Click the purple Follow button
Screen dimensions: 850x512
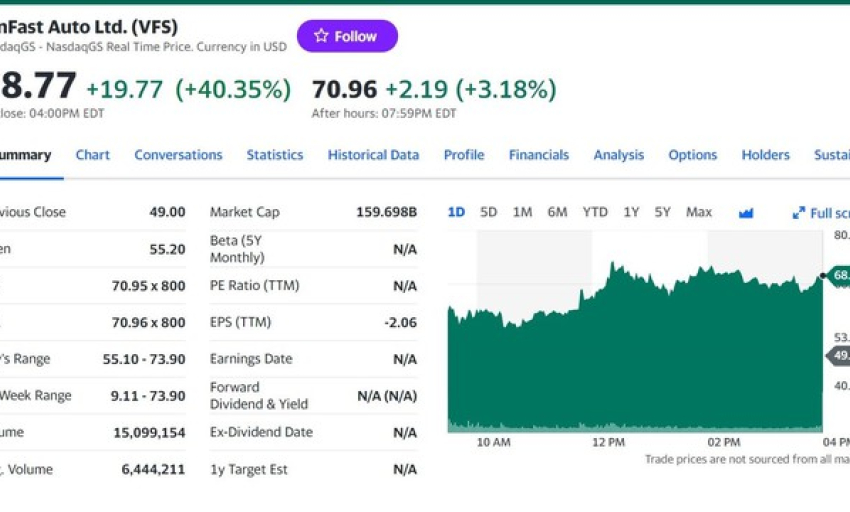[347, 36]
